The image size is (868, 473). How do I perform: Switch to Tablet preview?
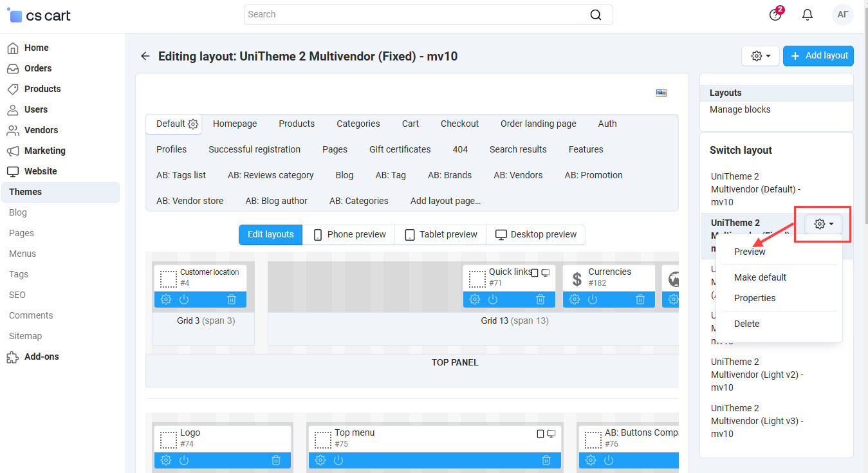click(x=441, y=234)
